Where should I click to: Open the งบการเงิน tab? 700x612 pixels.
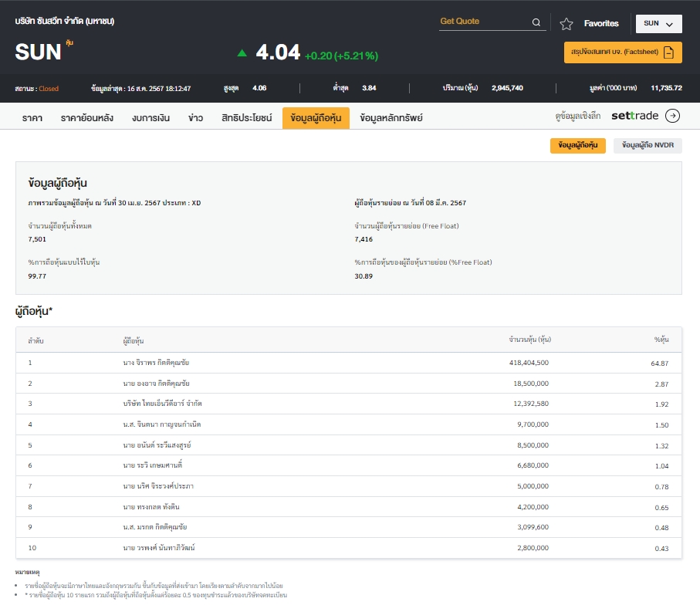(x=150, y=118)
